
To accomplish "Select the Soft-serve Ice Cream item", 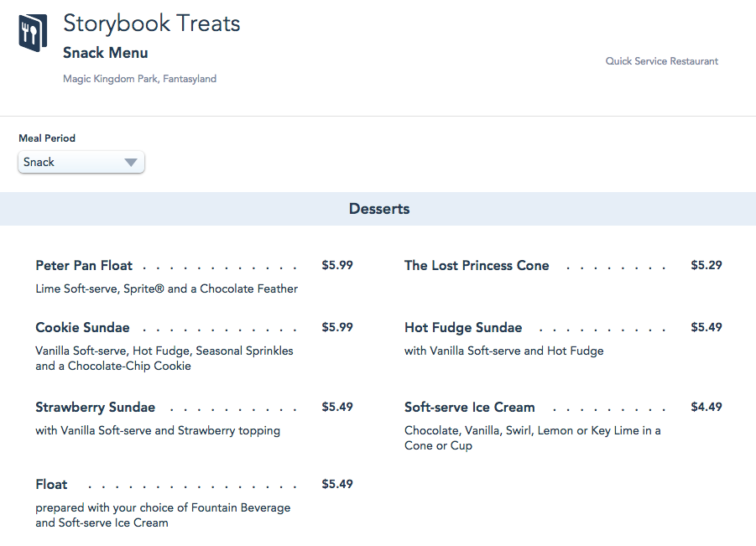I will tap(469, 407).
